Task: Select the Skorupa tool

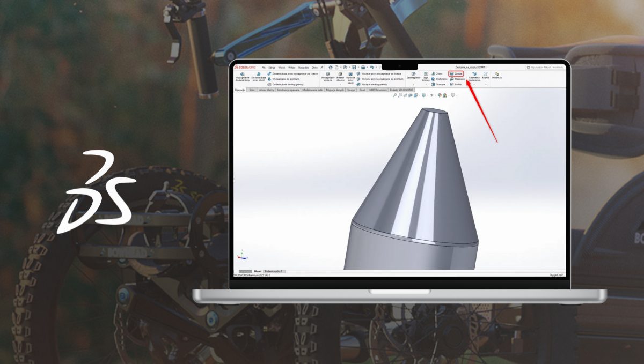Action: coord(438,84)
